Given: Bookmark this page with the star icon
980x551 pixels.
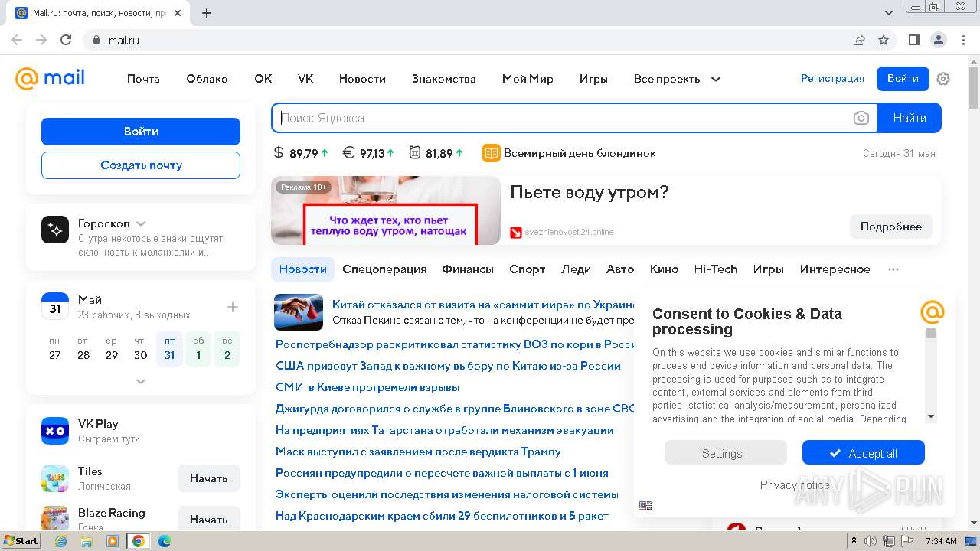Looking at the screenshot, I should click(884, 40).
